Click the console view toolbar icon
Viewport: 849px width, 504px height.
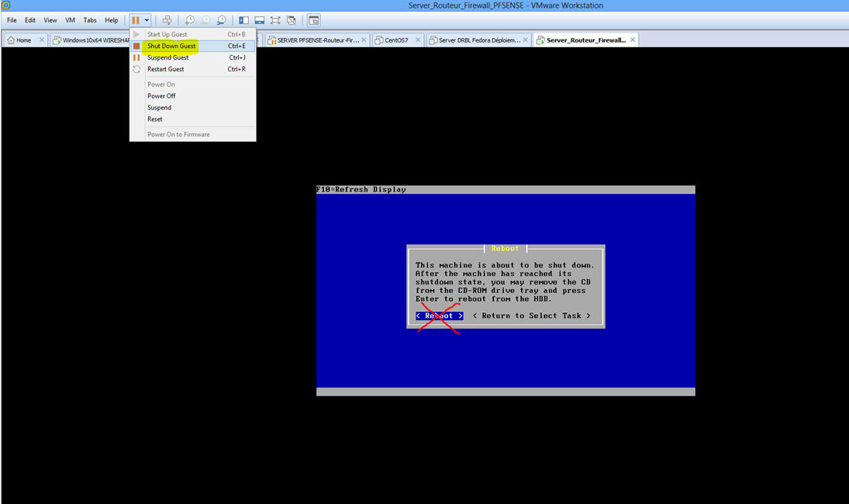313,20
